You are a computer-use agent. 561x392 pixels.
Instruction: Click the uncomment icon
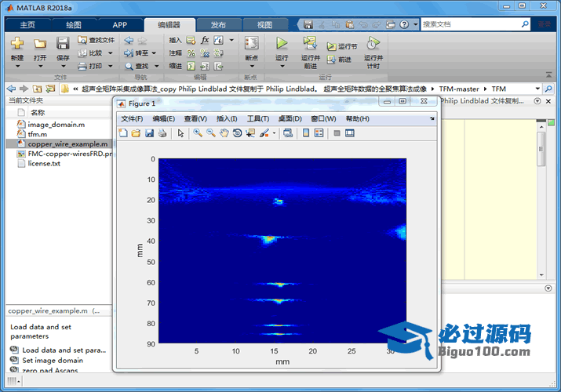(205, 53)
